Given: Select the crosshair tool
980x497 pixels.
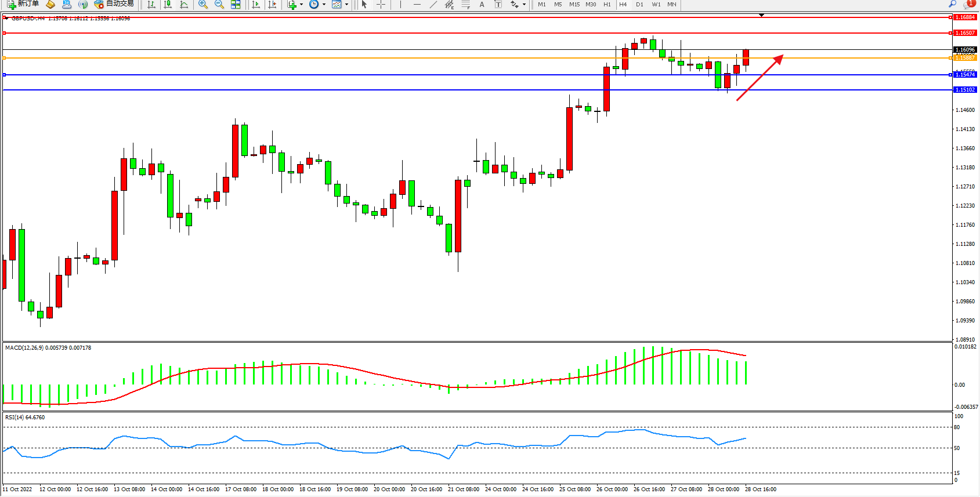Looking at the screenshot, I should click(x=381, y=5).
